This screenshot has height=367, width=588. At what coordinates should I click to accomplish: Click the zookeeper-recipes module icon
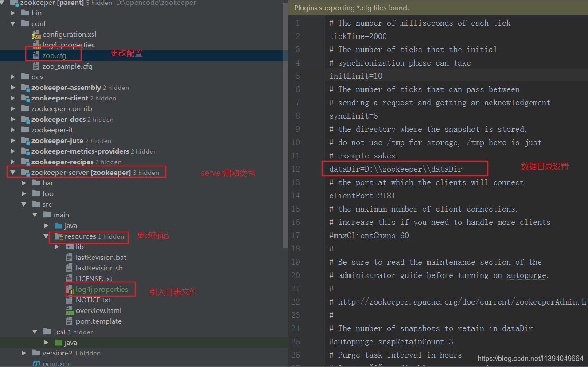25,162
